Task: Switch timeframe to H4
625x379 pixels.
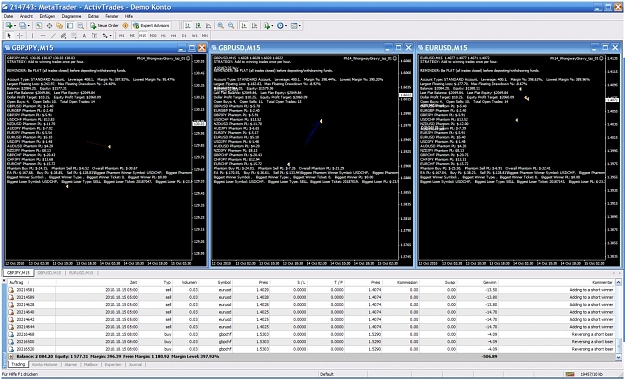Action: tap(173, 35)
